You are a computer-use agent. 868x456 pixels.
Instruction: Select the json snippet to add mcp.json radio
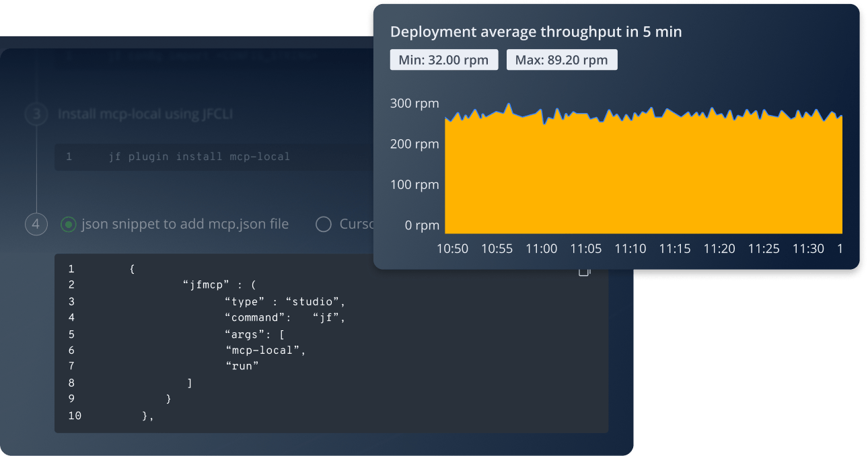coord(68,224)
